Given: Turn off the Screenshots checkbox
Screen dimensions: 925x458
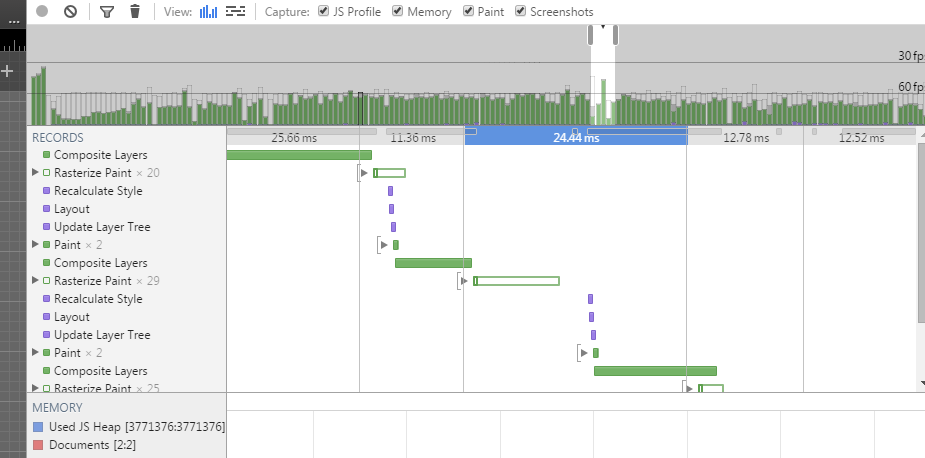Looking at the screenshot, I should click(x=521, y=11).
